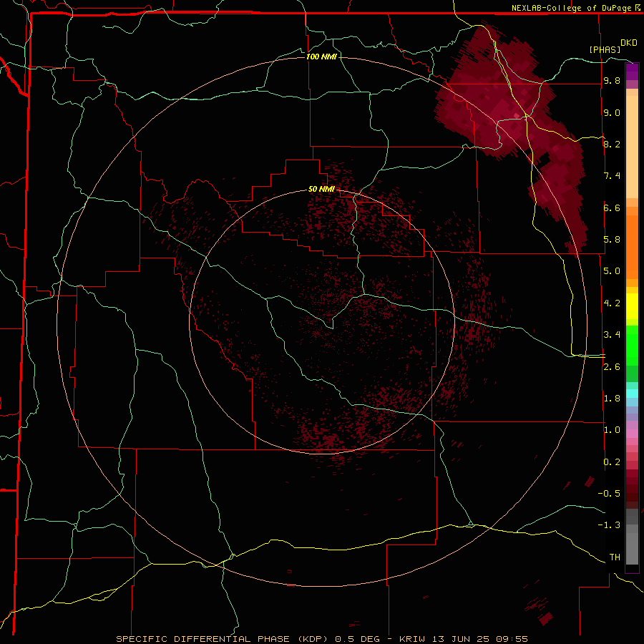Click the '1.0' value on the scale
The image size is (644, 644).
(x=612, y=430)
